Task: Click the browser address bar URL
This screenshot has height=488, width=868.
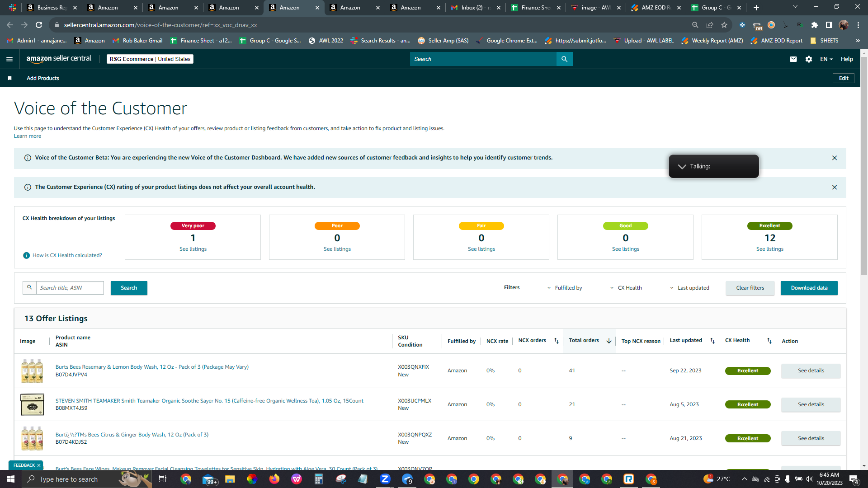Action: pyautogui.click(x=160, y=25)
